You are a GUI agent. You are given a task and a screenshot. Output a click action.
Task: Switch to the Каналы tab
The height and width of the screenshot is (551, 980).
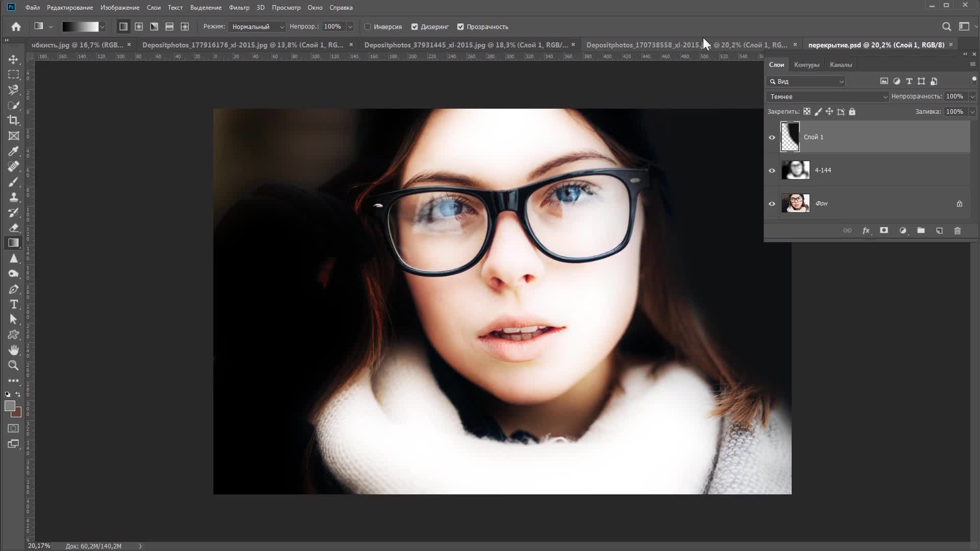[x=841, y=65]
